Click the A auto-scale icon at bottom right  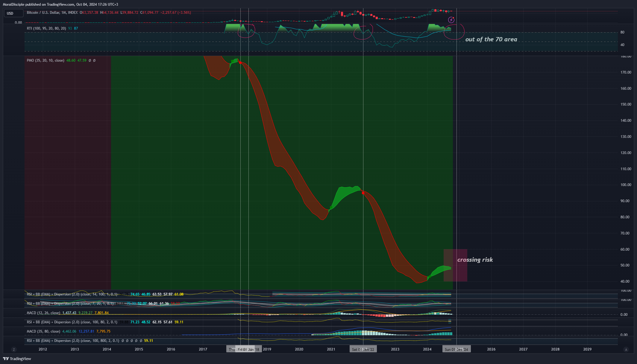[x=626, y=349]
